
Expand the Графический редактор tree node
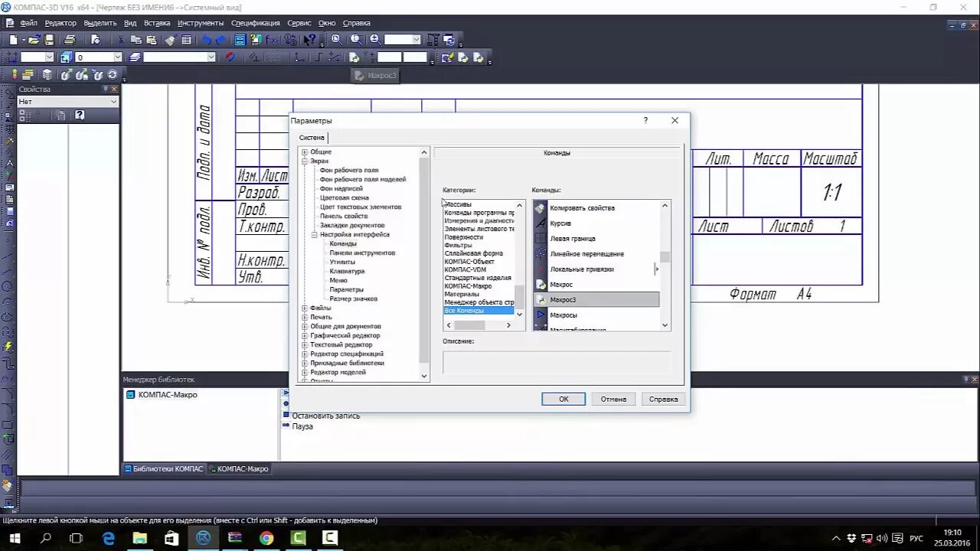coord(305,336)
